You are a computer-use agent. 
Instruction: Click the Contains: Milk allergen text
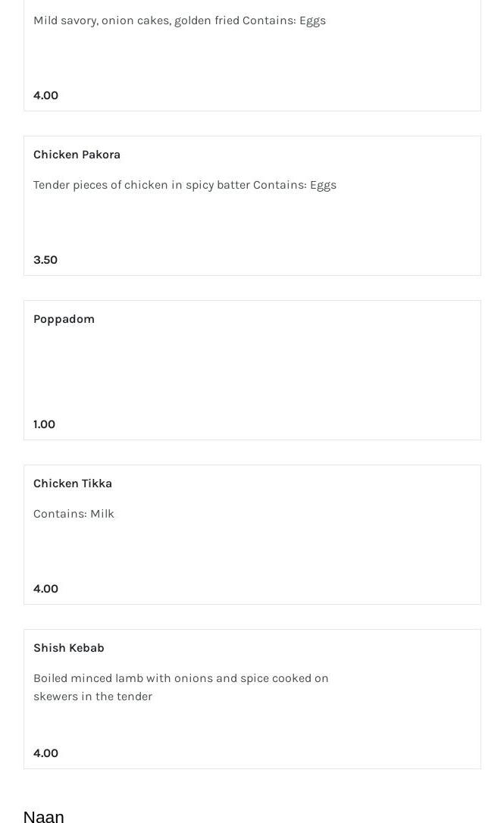coord(74,514)
